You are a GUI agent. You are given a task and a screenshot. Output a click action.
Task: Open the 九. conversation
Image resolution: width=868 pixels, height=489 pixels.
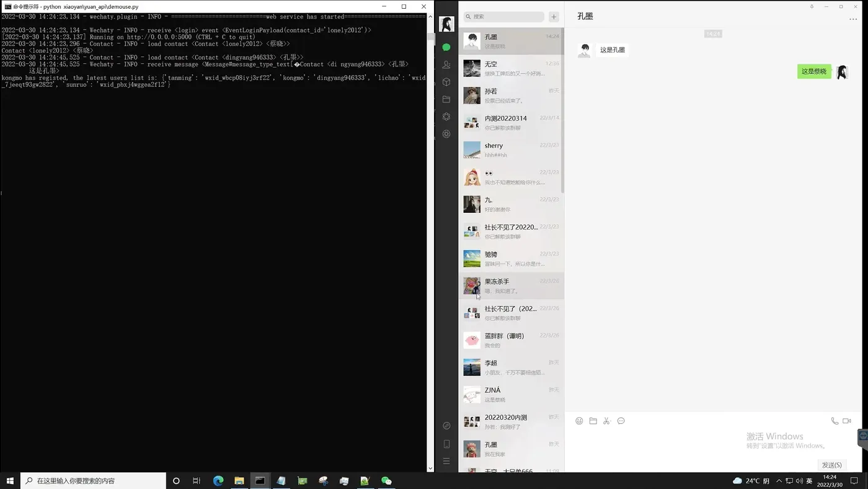point(511,204)
